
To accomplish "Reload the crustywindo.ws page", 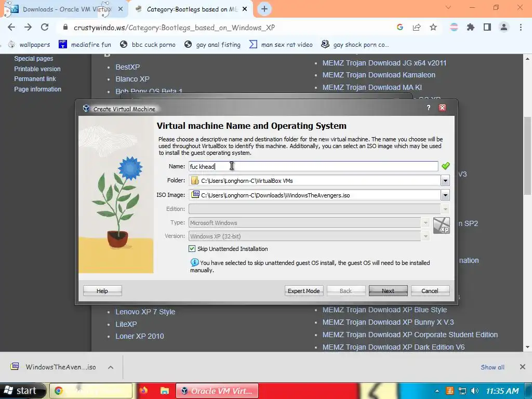I will [45, 27].
